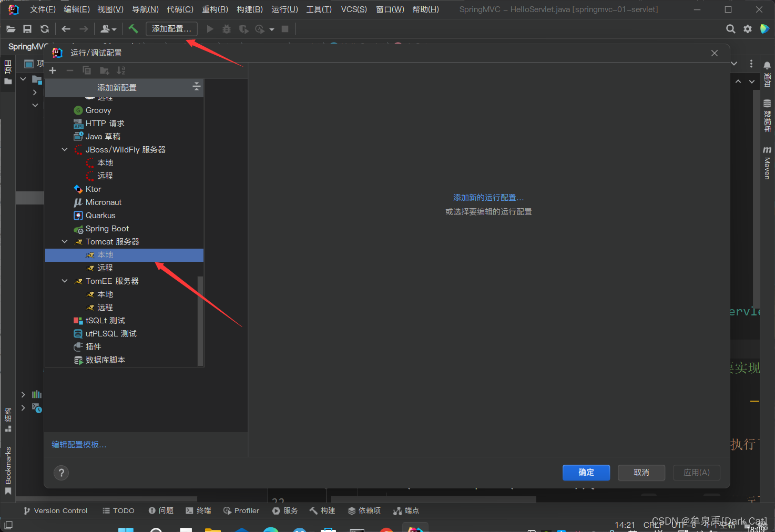Click the sync/reload toolbar icon
Image resolution: width=775 pixels, height=532 pixels.
tap(45, 29)
